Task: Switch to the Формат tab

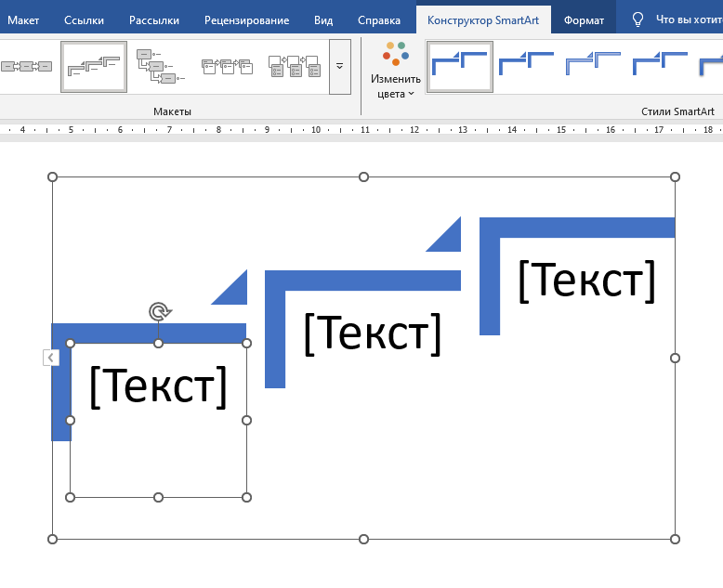Action: tap(584, 20)
